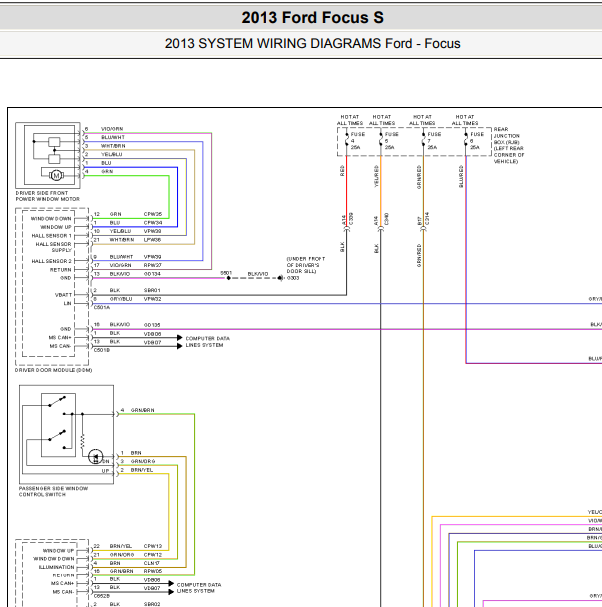602x607 pixels.
Task: Click 'COMPUTER DATA LINES SYSTEM' beside connector C652B
Action: click(199, 588)
